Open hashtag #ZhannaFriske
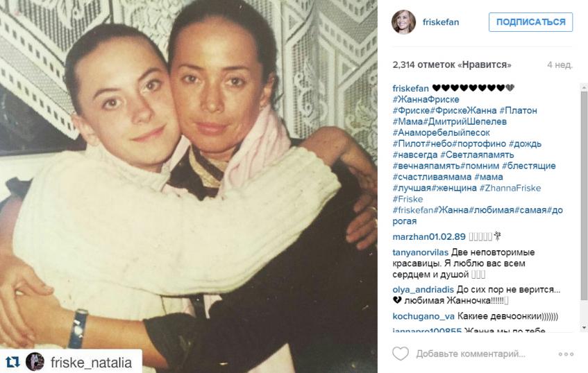Image resolution: width=588 pixels, height=373 pixels. coord(510,188)
